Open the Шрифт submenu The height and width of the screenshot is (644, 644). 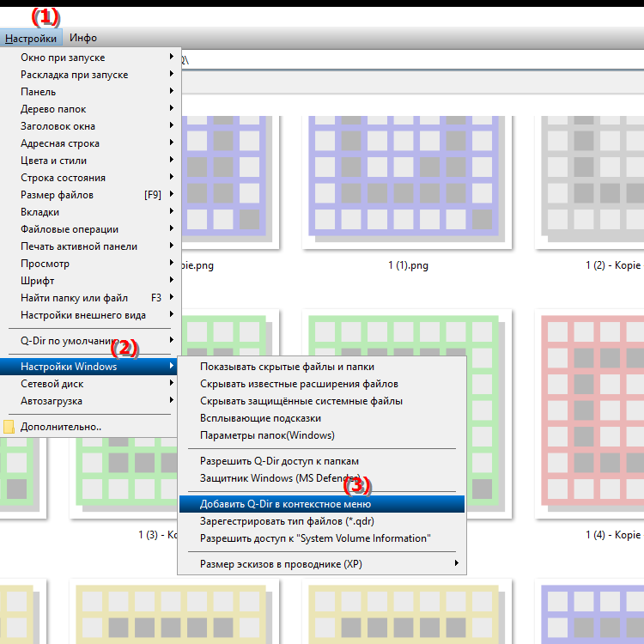pyautogui.click(x=89, y=281)
